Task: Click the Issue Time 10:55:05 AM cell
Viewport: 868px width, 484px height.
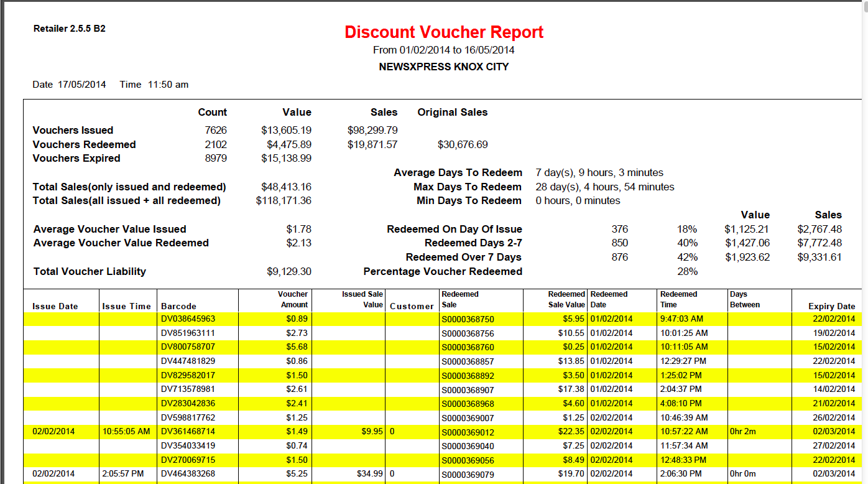Action: 127,432
